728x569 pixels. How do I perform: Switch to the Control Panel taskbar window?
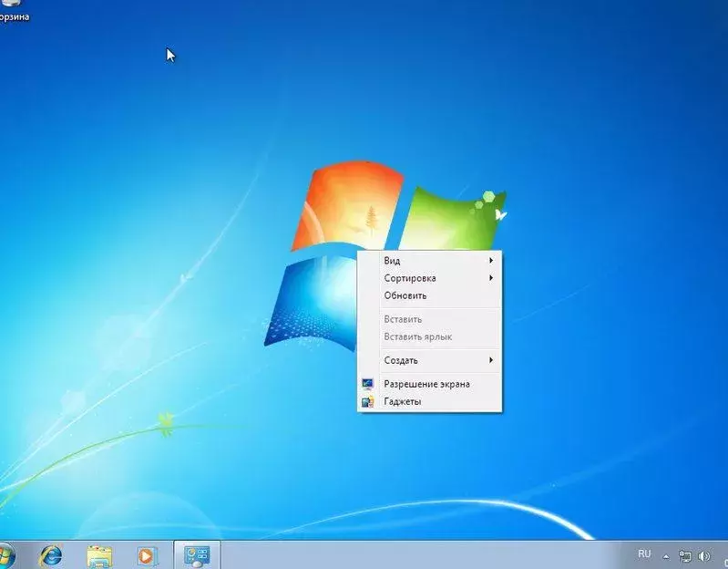197,555
